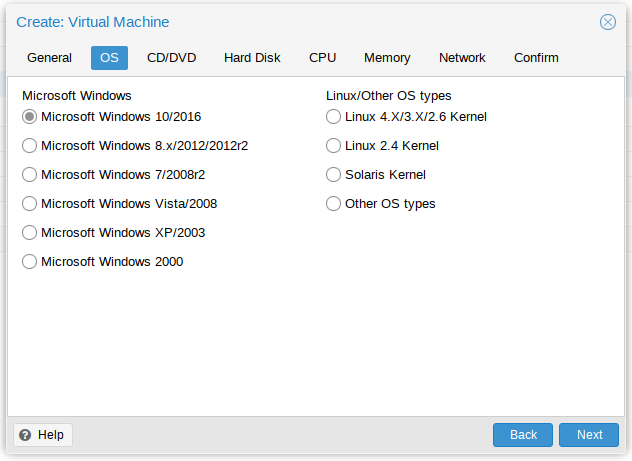Viewport: 632px width, 461px height.
Task: Open the Memory tab
Action: pyautogui.click(x=387, y=58)
